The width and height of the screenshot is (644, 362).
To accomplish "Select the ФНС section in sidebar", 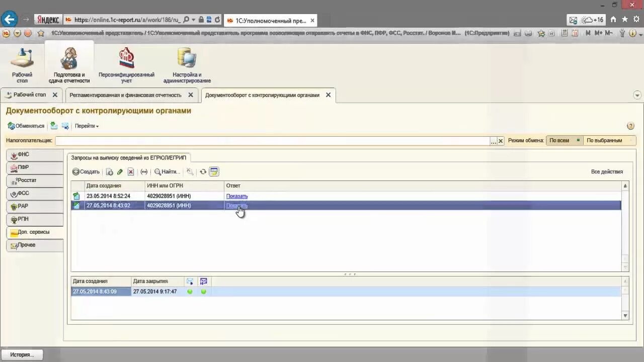I will [35, 155].
